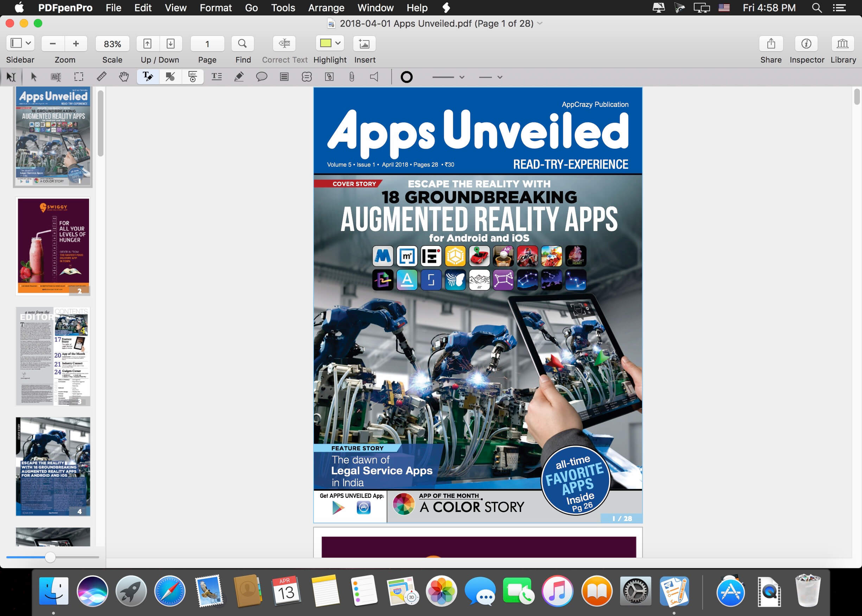Select the Audio annotation speaker tool

tap(374, 77)
